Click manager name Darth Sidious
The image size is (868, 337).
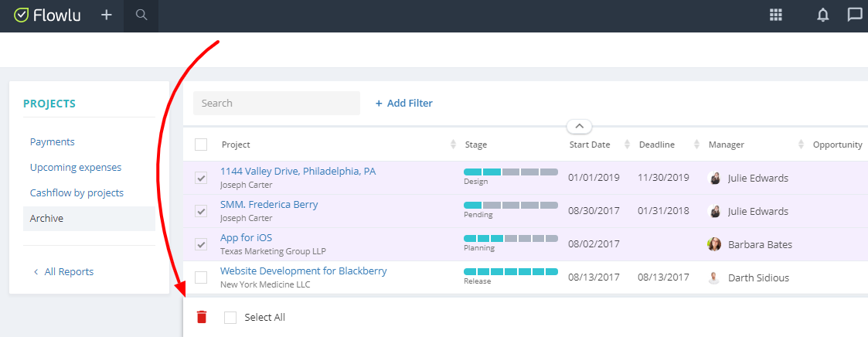tap(758, 277)
